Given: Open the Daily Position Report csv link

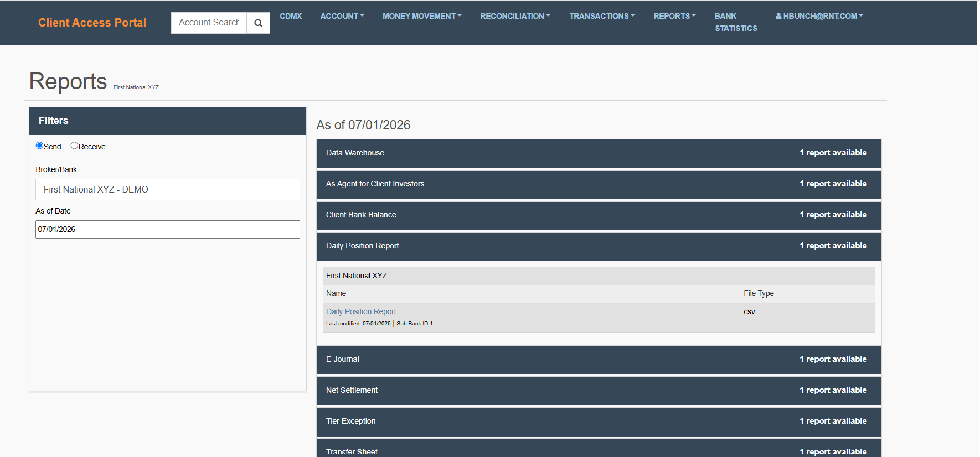Looking at the screenshot, I should (x=361, y=311).
